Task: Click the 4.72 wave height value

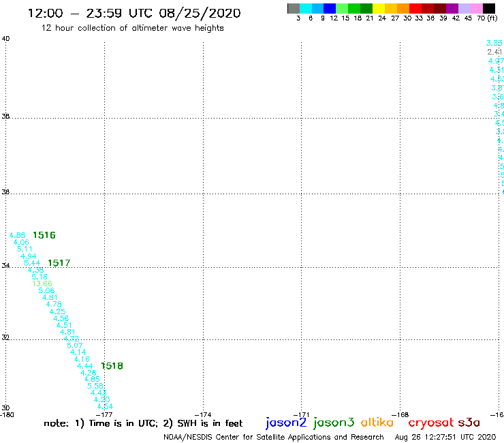Action: 71,339
